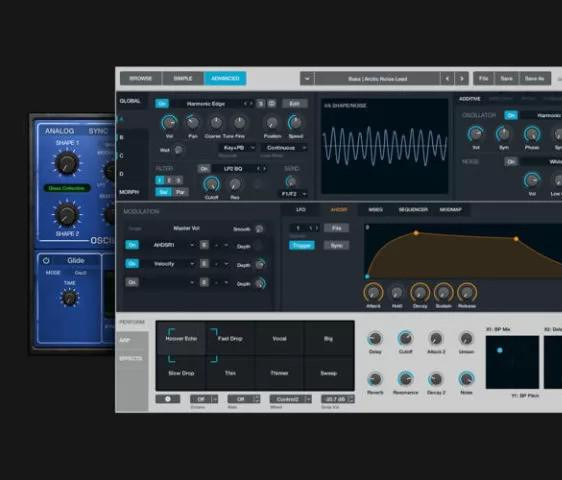Image resolution: width=562 pixels, height=480 pixels.
Task: Adjust the envelope Attack knob
Action: pyautogui.click(x=373, y=293)
